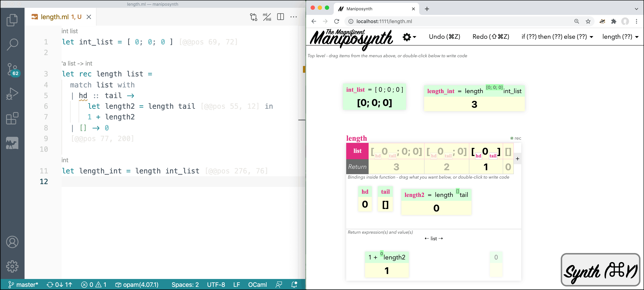The height and width of the screenshot is (290, 644).
Task: Open the Explorer view in sidebar
Action: coord(12,20)
